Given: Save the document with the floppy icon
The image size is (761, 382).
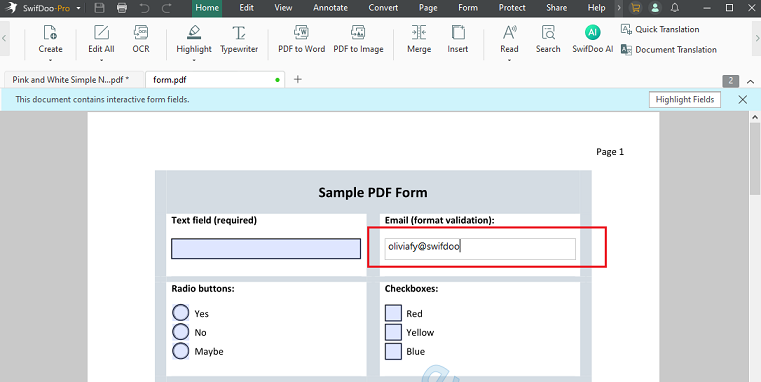Looking at the screenshot, I should click(x=99, y=8).
